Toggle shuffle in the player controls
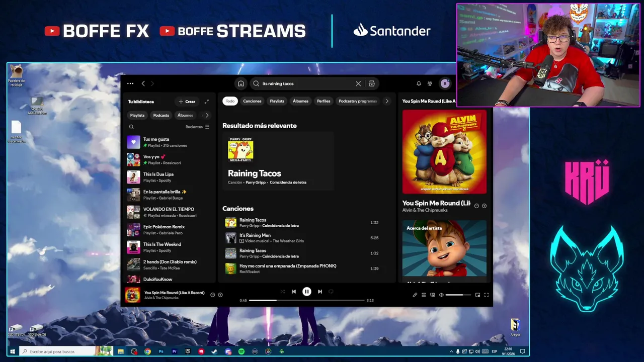 pos(282,292)
